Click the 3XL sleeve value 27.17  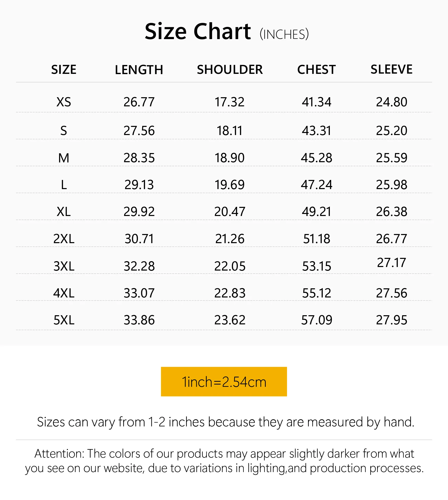click(391, 262)
